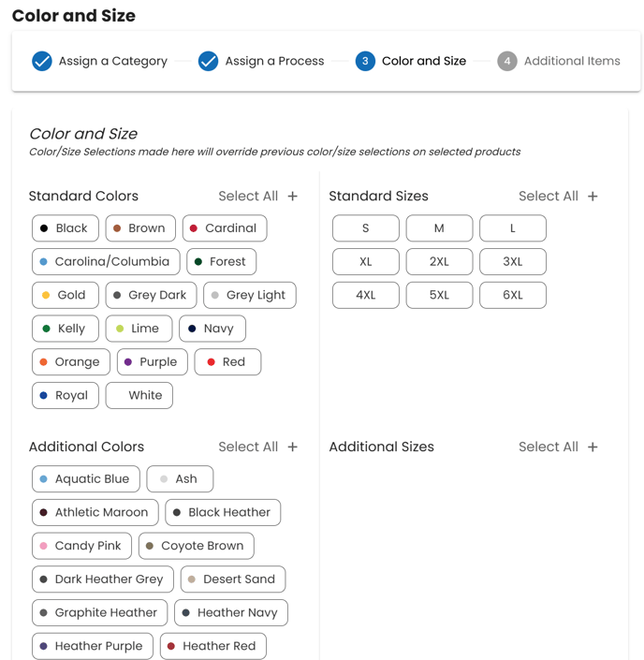Select the 2XL size chip
644x660 pixels.
tap(439, 262)
